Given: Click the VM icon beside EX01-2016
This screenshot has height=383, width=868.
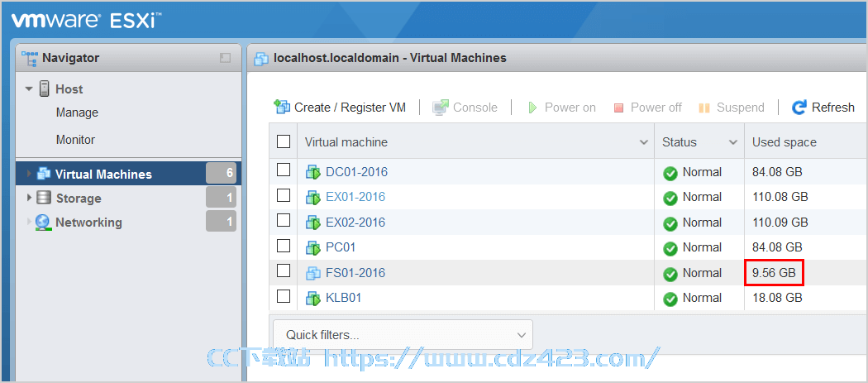Looking at the screenshot, I should coord(313,198).
